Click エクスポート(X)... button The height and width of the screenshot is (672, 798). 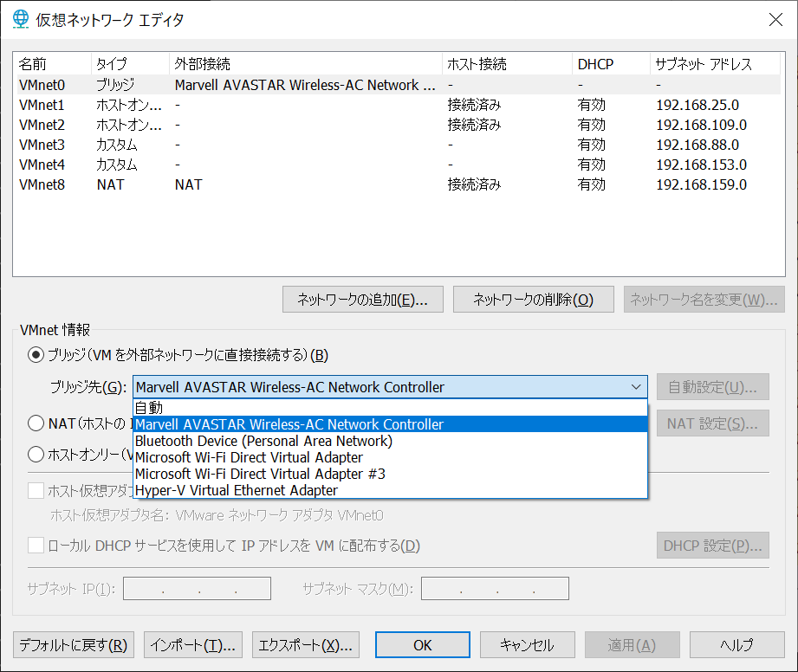(x=306, y=645)
